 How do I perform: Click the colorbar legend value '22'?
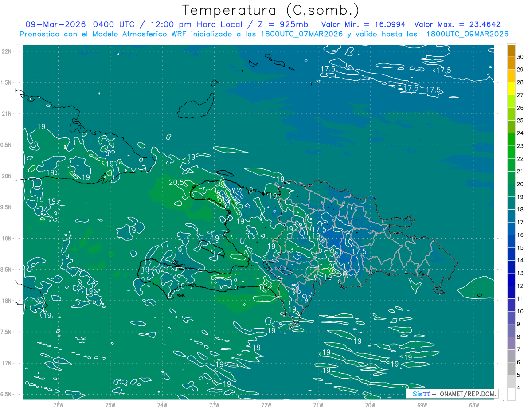pos(520,159)
